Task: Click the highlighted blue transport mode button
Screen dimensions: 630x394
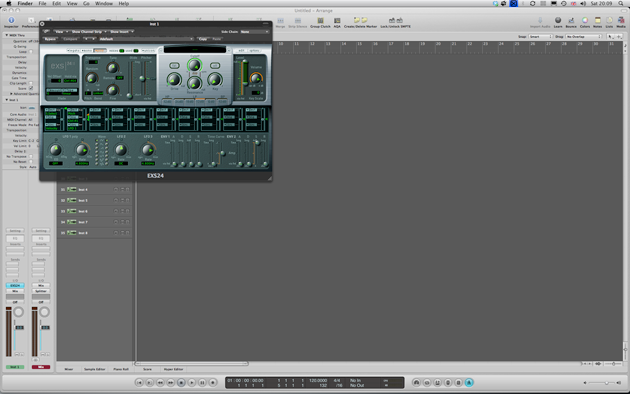Action: 469,383
